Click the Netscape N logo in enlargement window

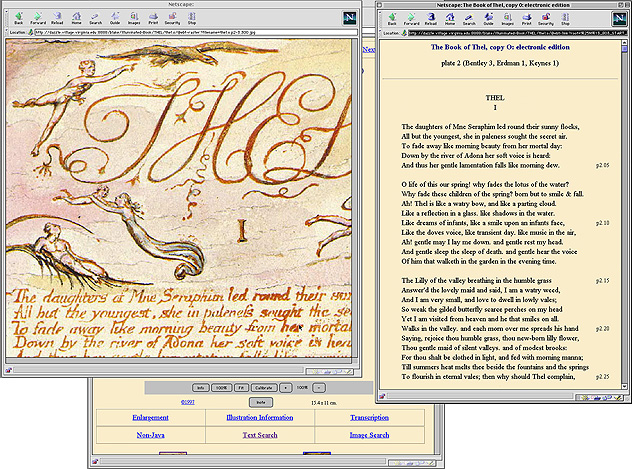[x=350, y=18]
